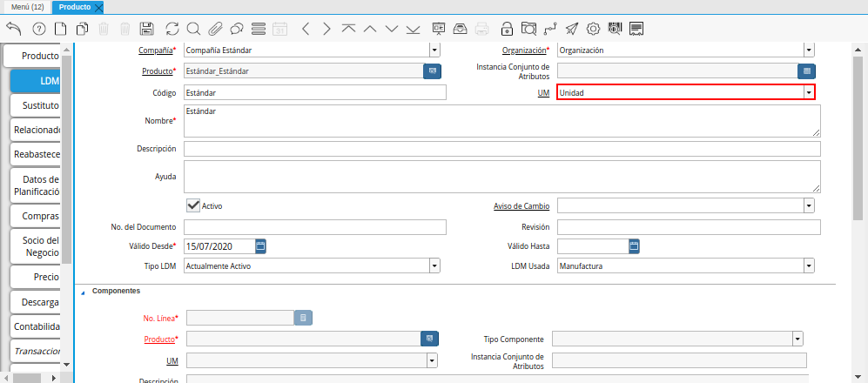Open the chat bubbles icon

(x=237, y=29)
